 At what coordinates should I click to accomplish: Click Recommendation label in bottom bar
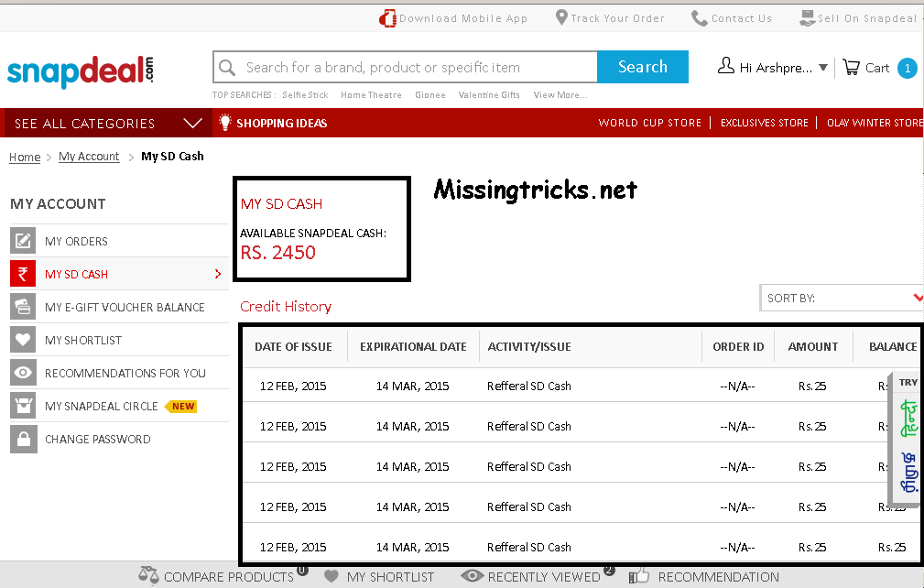pyautogui.click(x=718, y=577)
